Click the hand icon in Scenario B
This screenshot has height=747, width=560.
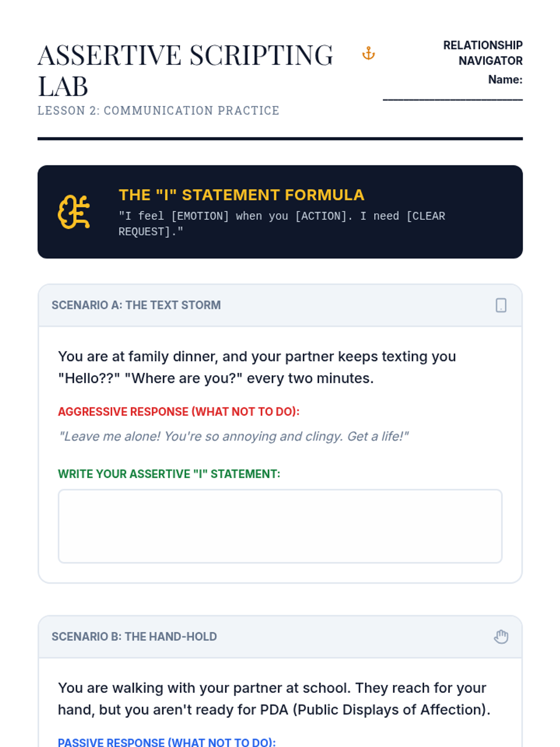click(x=501, y=637)
